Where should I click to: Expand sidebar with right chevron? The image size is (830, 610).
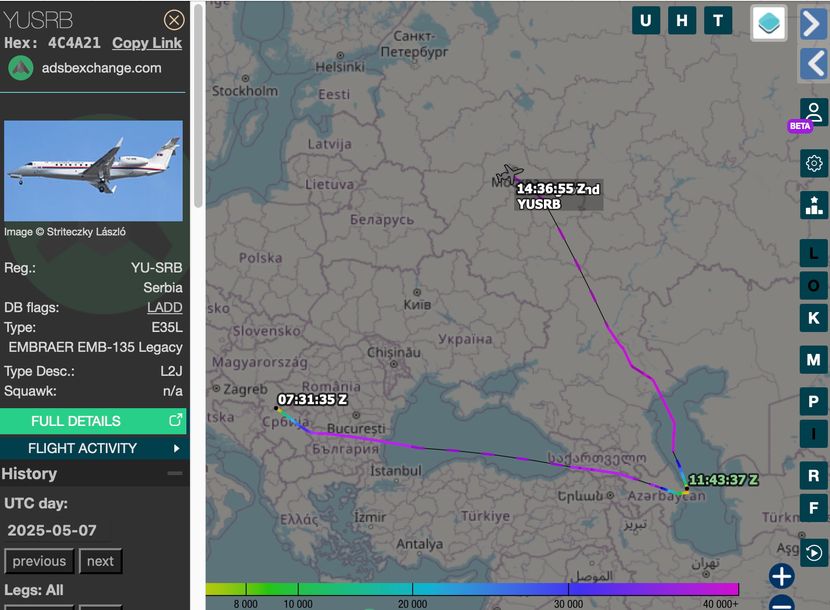[x=812, y=23]
